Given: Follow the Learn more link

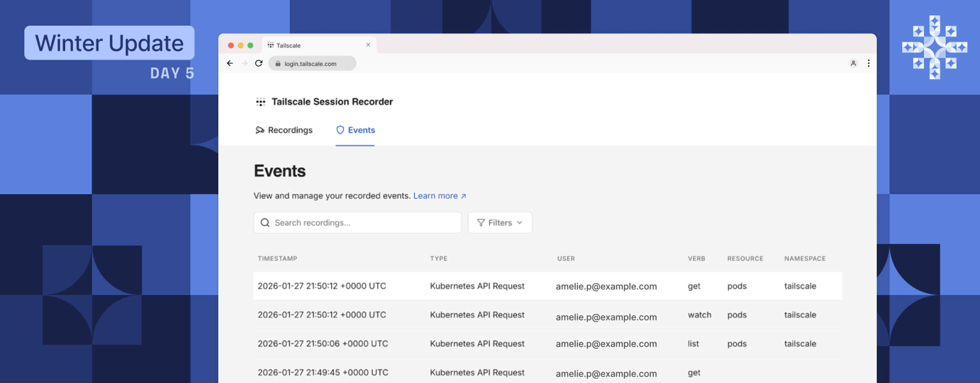Looking at the screenshot, I should click(440, 196).
